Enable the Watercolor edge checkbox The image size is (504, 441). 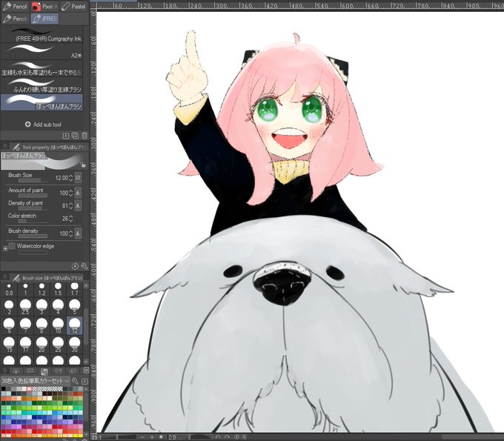[12, 246]
